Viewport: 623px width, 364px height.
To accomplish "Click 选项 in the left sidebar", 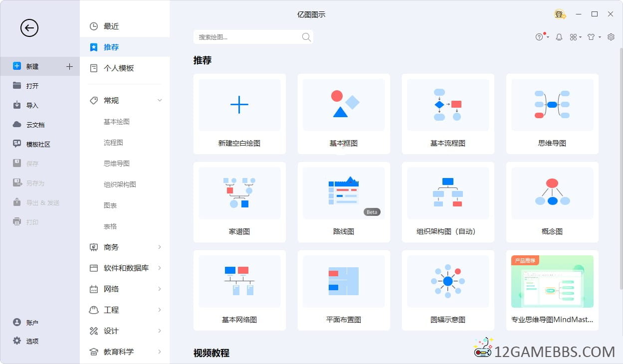I will click(x=32, y=341).
